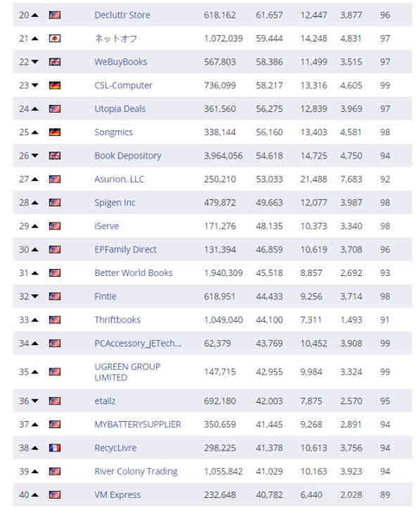Click the US flag beside Spigen Inc
The height and width of the screenshot is (512, 420).
click(55, 203)
